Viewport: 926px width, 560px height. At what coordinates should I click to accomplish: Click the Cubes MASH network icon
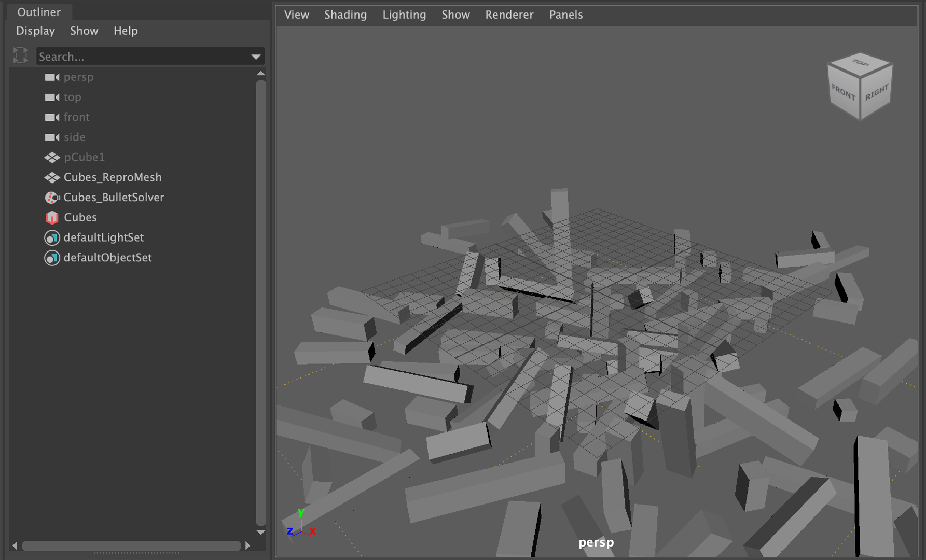click(52, 218)
